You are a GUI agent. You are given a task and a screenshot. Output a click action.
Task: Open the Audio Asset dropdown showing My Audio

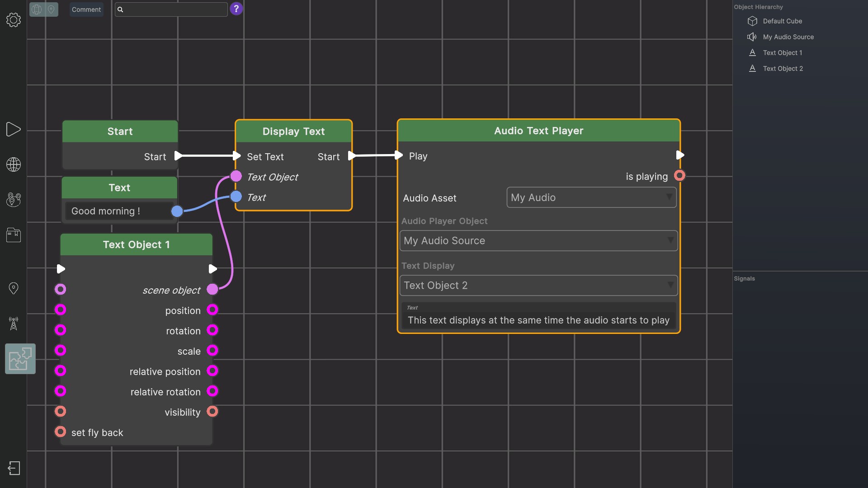[591, 197]
